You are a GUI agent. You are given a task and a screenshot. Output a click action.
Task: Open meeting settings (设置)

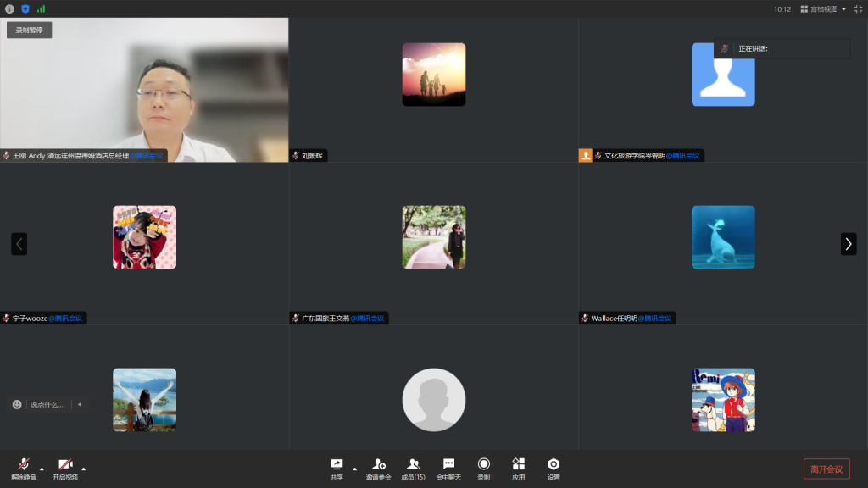click(x=553, y=467)
